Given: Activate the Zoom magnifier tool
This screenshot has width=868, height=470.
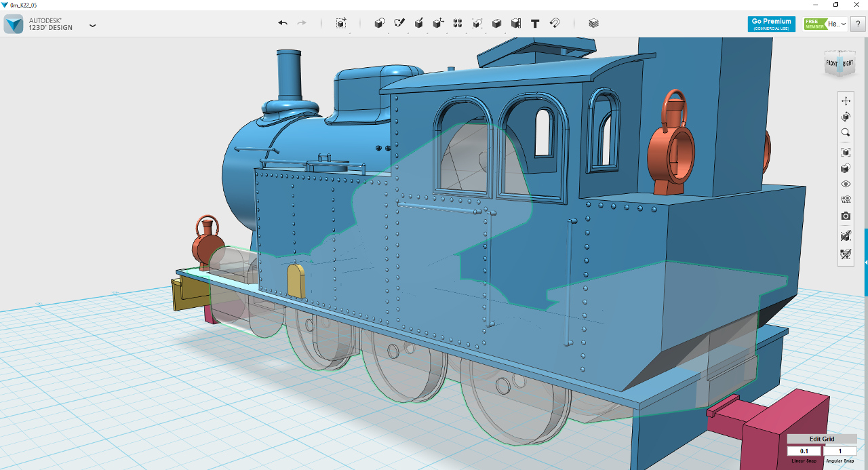Looking at the screenshot, I should coord(846,133).
